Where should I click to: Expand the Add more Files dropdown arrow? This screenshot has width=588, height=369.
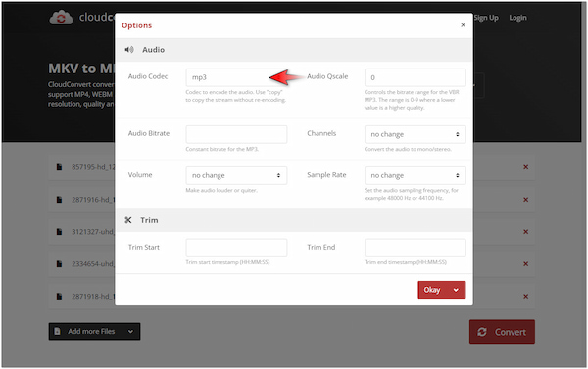tap(130, 331)
